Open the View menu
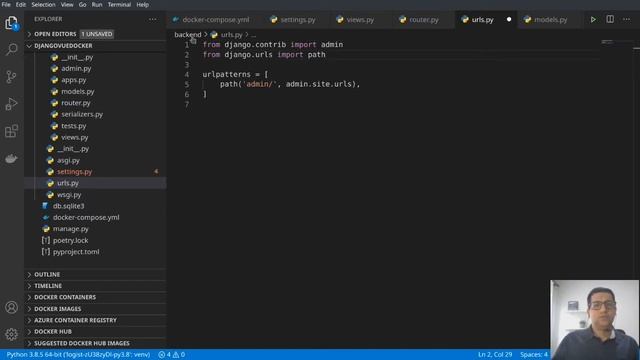Viewport: 640px width, 360px height. [x=67, y=4]
